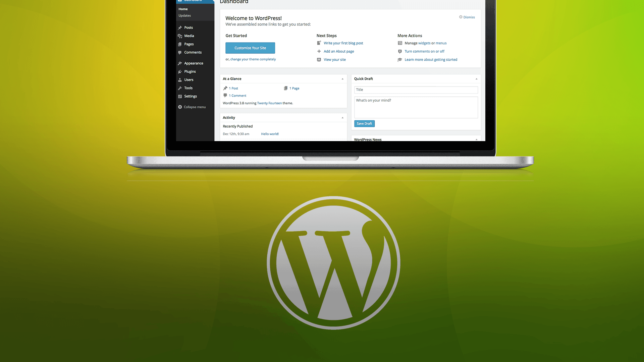The width and height of the screenshot is (644, 362).
Task: Open the Posts menu
Action: pyautogui.click(x=189, y=28)
